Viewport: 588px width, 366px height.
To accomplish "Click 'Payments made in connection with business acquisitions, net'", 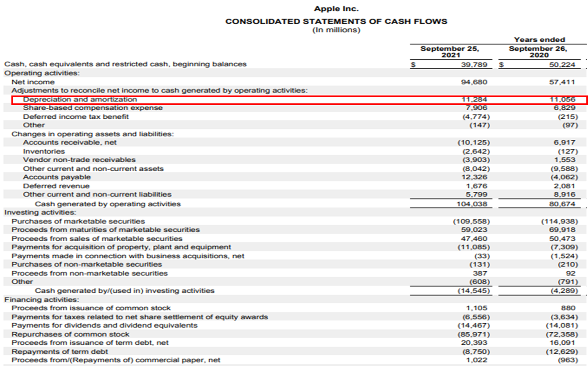I will [128, 256].
